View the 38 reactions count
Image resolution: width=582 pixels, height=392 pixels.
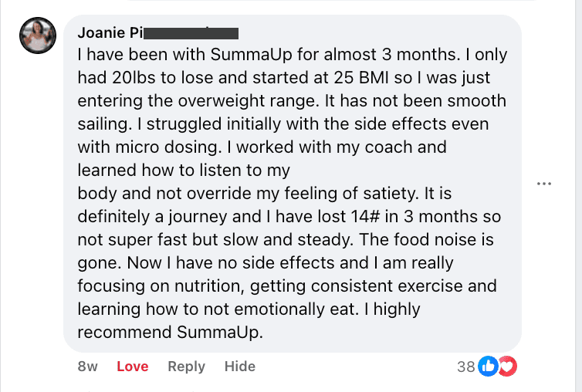(x=465, y=367)
